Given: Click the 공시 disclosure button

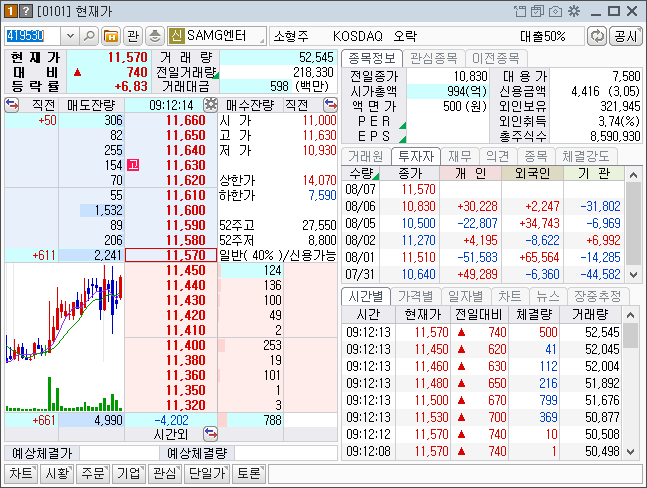Looking at the screenshot, I should 625,36.
